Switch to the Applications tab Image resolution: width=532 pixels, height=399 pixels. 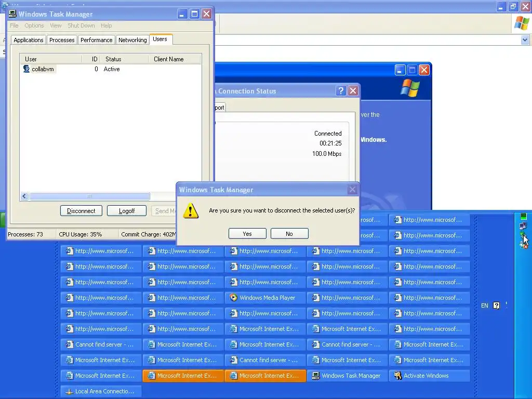click(x=29, y=40)
